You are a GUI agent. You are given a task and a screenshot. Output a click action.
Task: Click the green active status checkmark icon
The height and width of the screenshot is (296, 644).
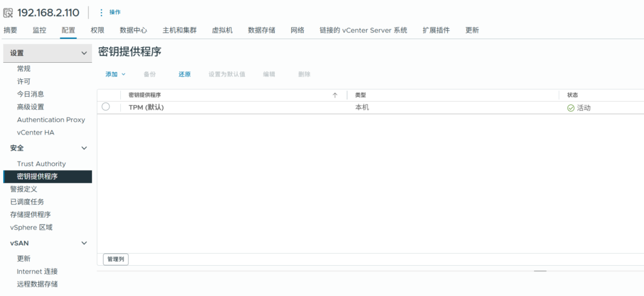point(570,107)
